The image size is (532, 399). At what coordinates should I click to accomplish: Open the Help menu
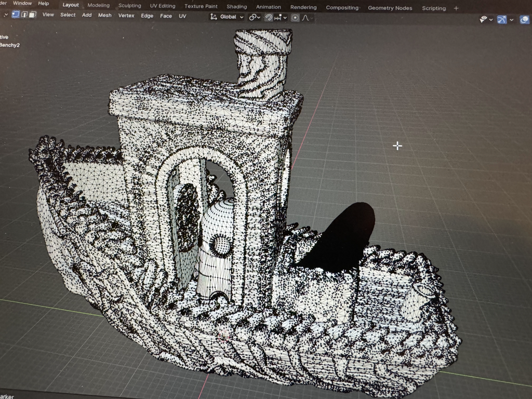44,4
